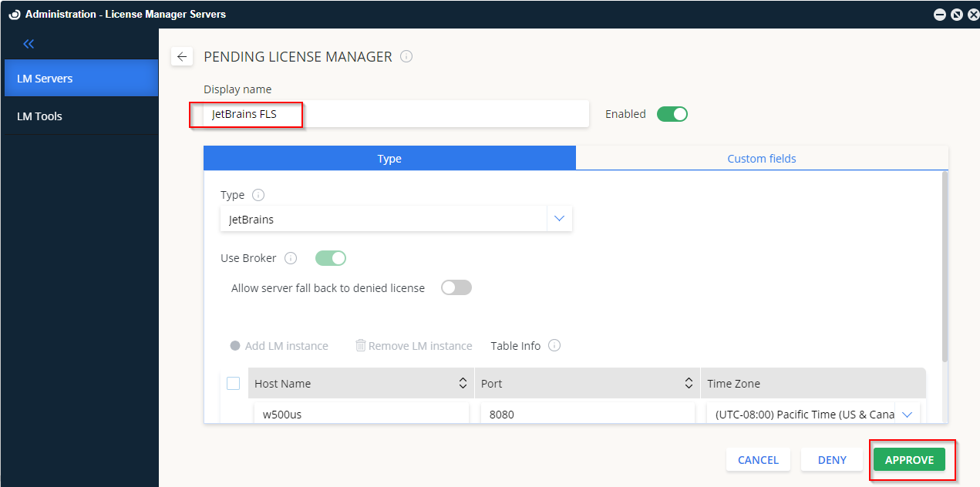980x487 pixels.
Task: Click the Remove LM instance trash icon
Action: (360, 345)
